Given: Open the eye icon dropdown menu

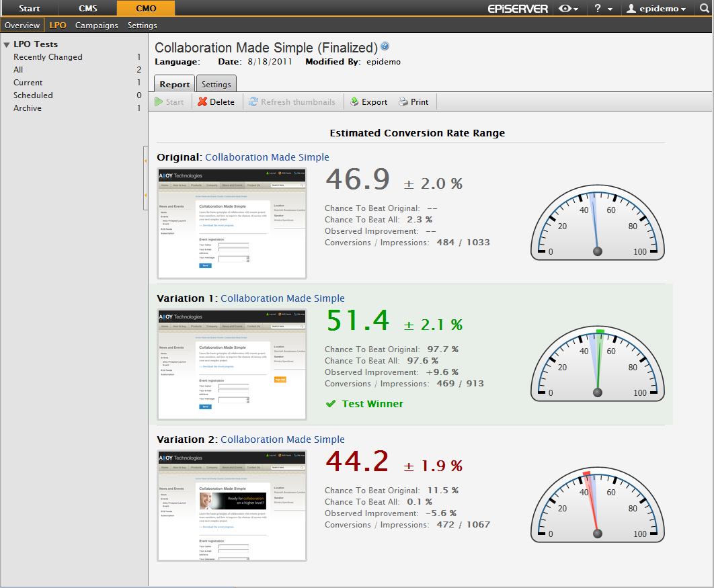Looking at the screenshot, I should pyautogui.click(x=569, y=9).
